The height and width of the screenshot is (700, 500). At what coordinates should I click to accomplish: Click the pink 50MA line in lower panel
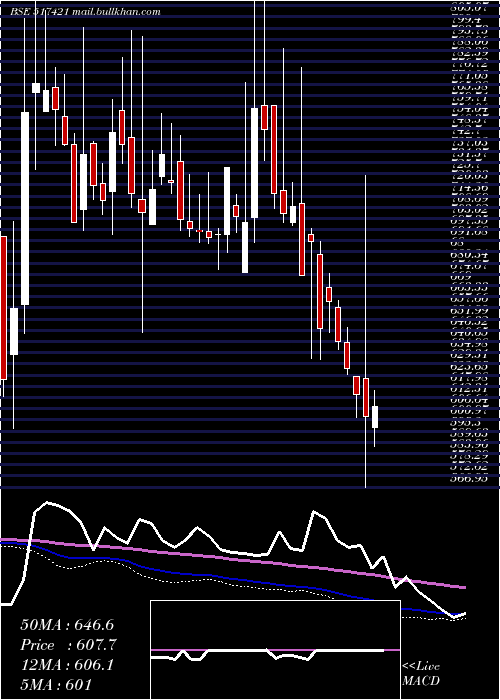click(232, 558)
